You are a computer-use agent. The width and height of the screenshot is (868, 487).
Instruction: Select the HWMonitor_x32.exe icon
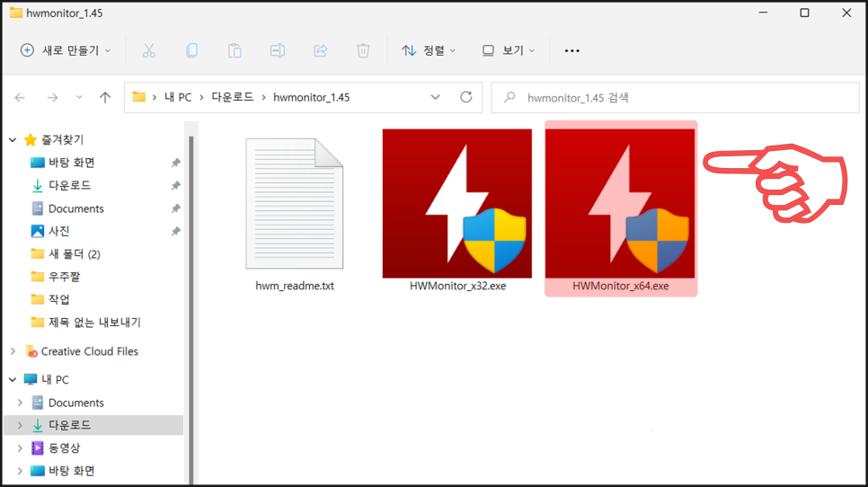(x=457, y=204)
